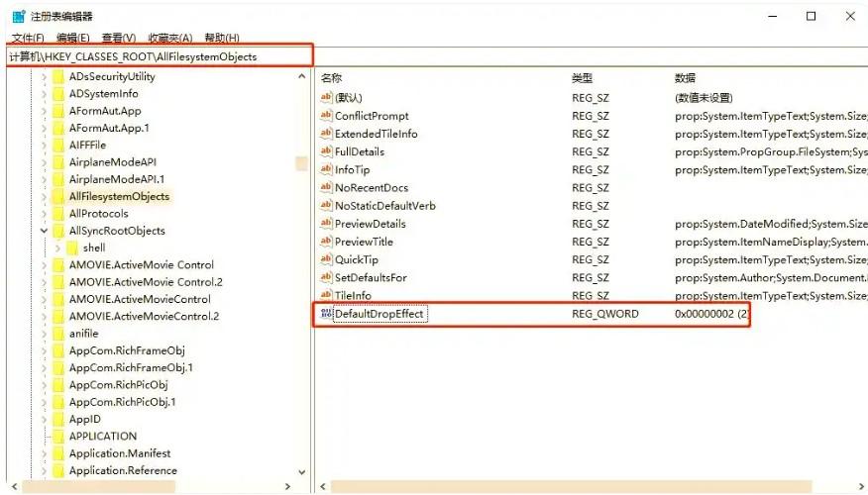Click the folder icon of Application.Manifest key
Image resolution: width=868 pixels, height=495 pixels.
tap(58, 453)
